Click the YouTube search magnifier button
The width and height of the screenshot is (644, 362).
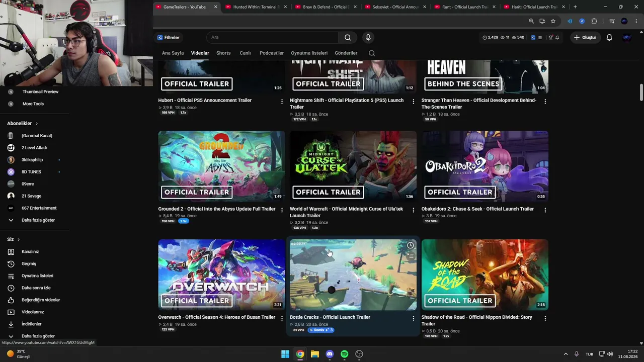[348, 37]
